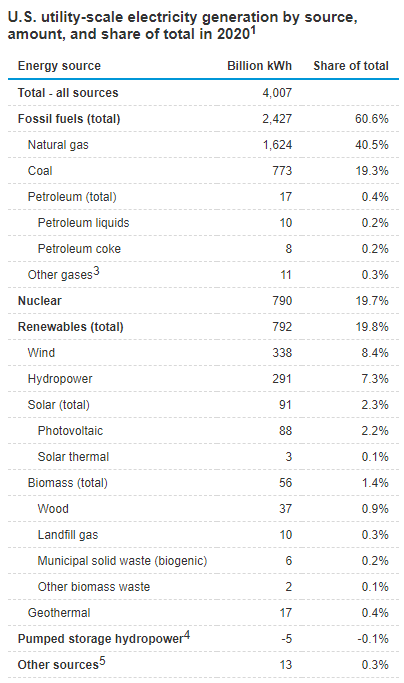This screenshot has height=683, width=404.
Task: Select the Photovoltaic row label
Action: coord(70,431)
